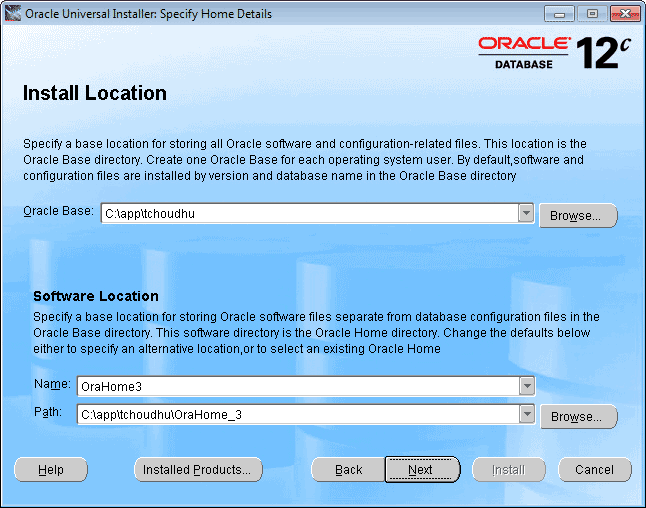This screenshot has width=646, height=508.
Task: View Installed Products list
Action: point(198,470)
